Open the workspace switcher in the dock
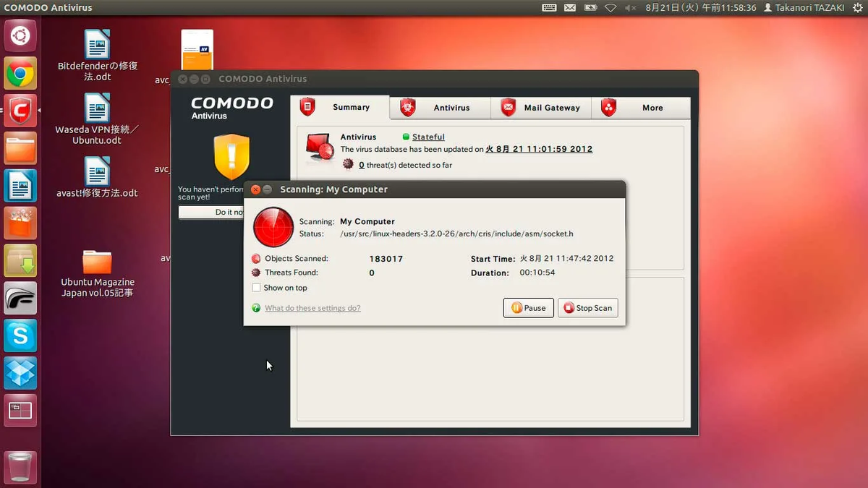Viewport: 868px width, 488px height. pyautogui.click(x=20, y=411)
